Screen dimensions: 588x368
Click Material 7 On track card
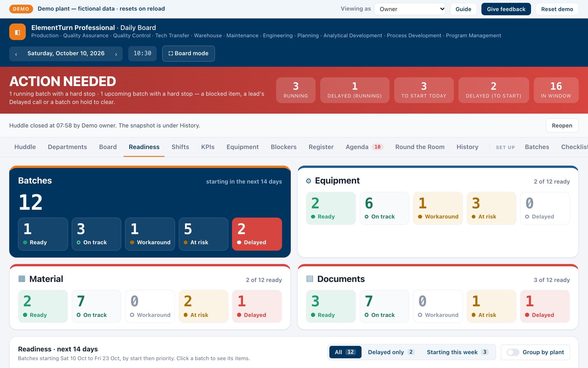pyautogui.click(x=96, y=307)
